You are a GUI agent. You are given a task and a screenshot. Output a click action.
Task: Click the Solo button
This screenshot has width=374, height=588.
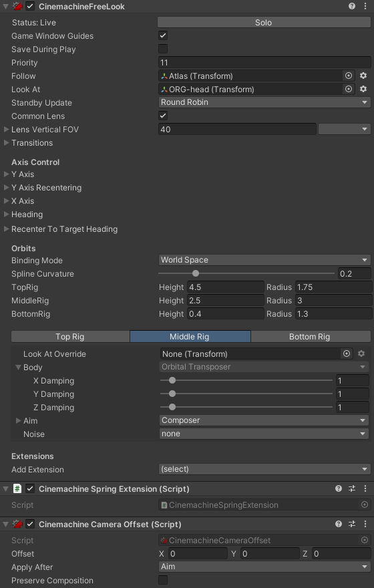264,22
